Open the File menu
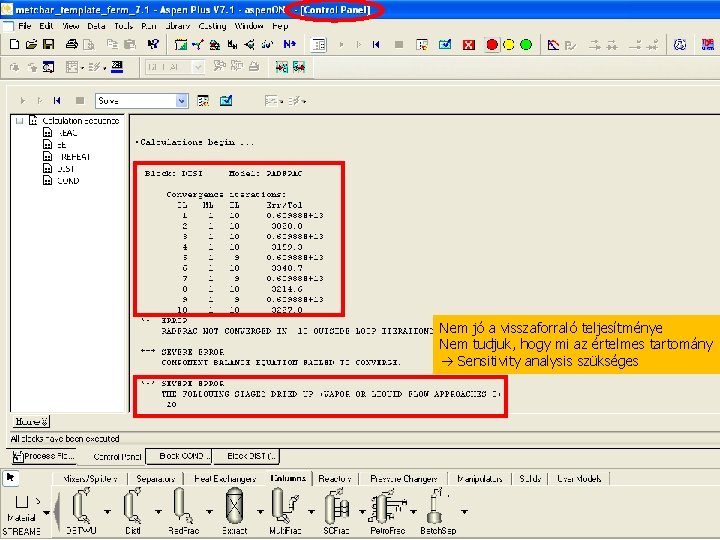The height and width of the screenshot is (540, 720). pyautogui.click(x=24, y=26)
